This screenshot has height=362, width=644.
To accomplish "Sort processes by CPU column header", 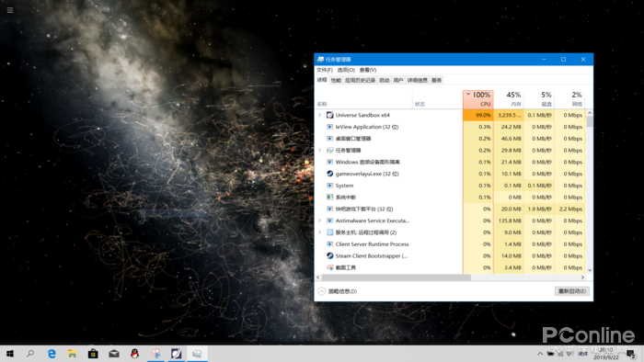I will click(478, 99).
